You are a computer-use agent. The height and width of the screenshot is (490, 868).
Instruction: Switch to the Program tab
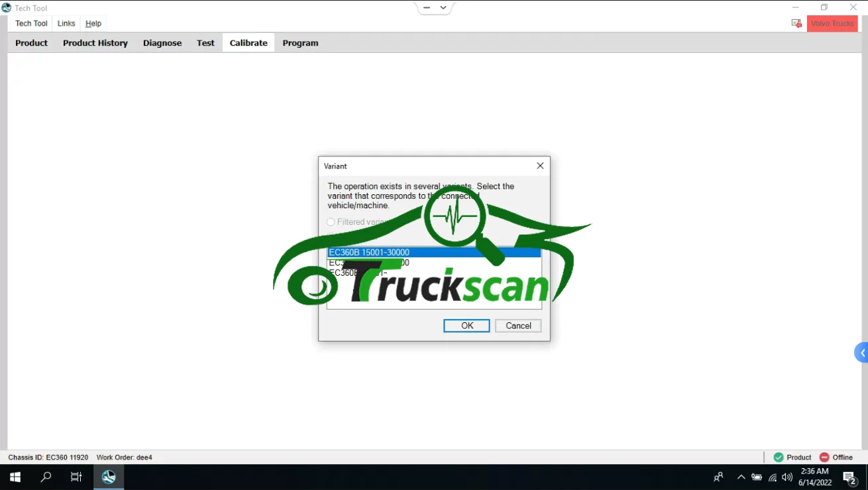click(300, 43)
